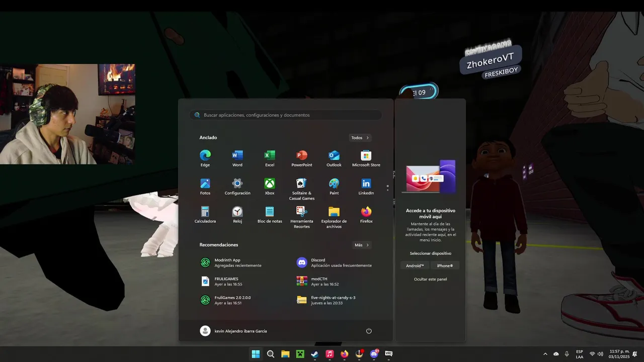Open VRChat icon on taskbar
644x362 pixels.
388,354
